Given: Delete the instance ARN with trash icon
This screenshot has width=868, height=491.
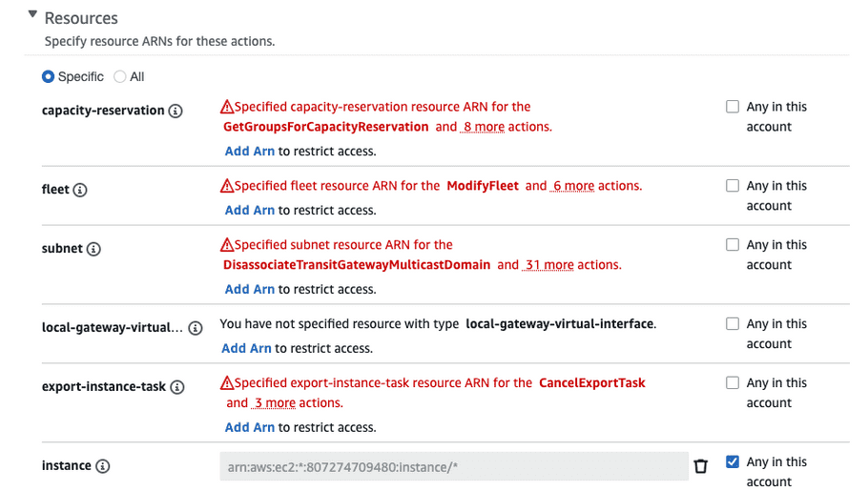Looking at the screenshot, I should 701,466.
